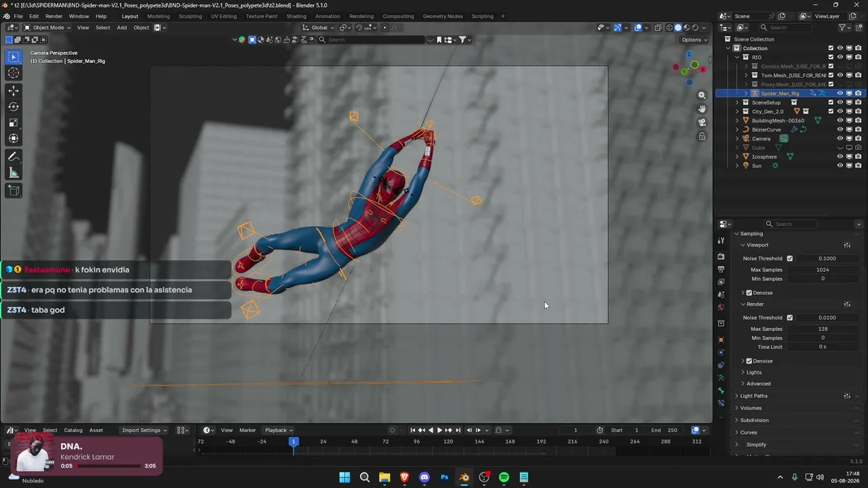Expand the Curves panel
Image resolution: width=868 pixels, height=488 pixels.
pyautogui.click(x=736, y=432)
